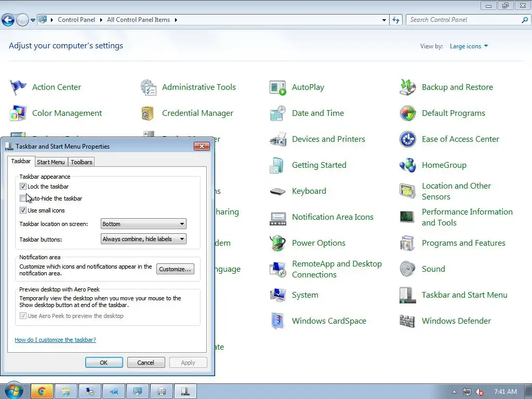Click the Windows Start orb
The width and height of the screenshot is (532, 399).
tap(14, 391)
